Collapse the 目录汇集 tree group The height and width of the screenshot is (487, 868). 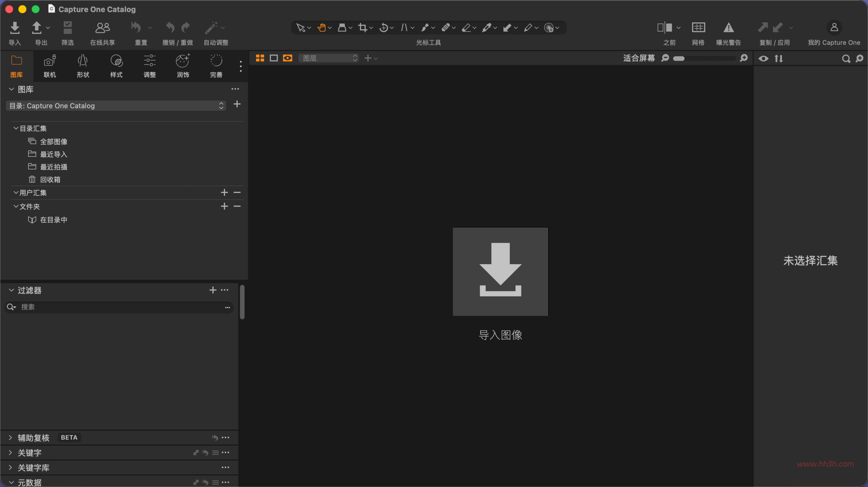tap(16, 128)
